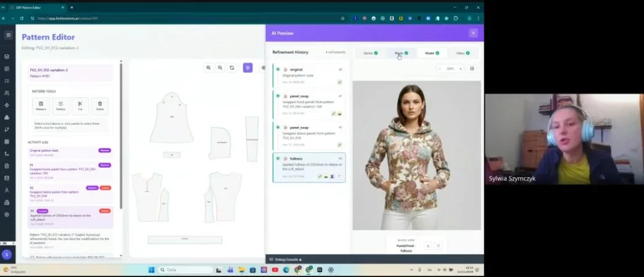
Task: Delete the current activity log entry #3
Action: [105, 211]
